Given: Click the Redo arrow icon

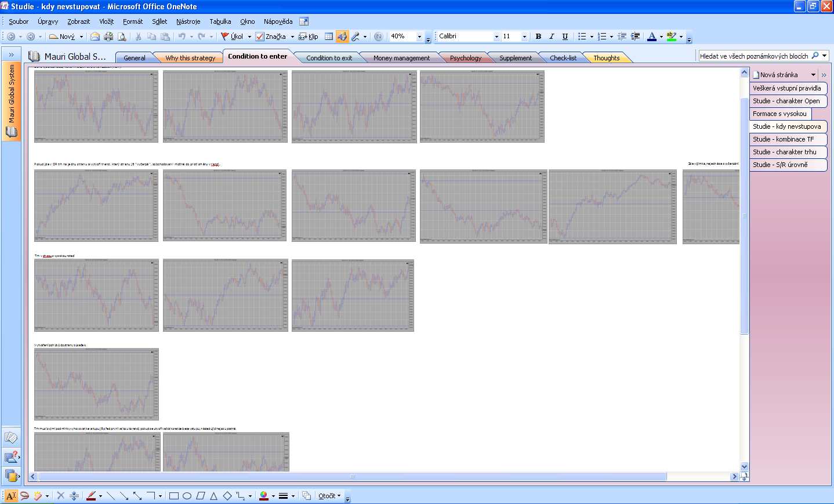Looking at the screenshot, I should [202, 37].
